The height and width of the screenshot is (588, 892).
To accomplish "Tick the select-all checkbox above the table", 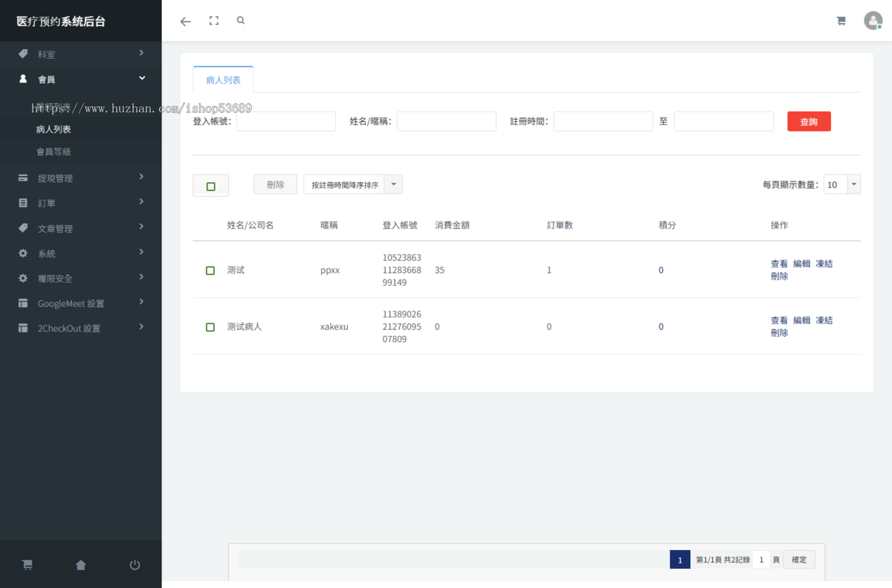I will (x=211, y=187).
